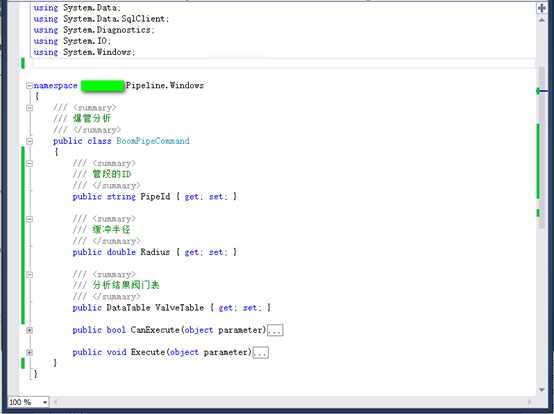The image size is (554, 414).
Task: Expand the CanExecute method outline
Action: pyautogui.click(x=29, y=330)
